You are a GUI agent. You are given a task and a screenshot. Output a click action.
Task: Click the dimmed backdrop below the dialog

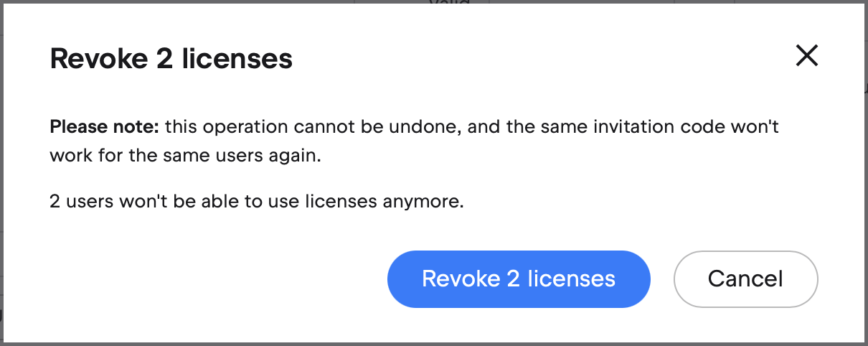click(430, 344)
